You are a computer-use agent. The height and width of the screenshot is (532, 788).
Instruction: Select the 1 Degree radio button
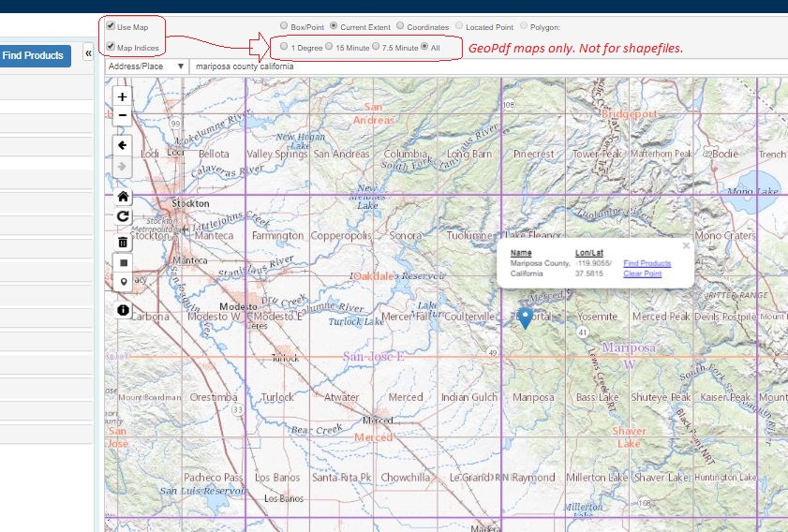(x=284, y=46)
